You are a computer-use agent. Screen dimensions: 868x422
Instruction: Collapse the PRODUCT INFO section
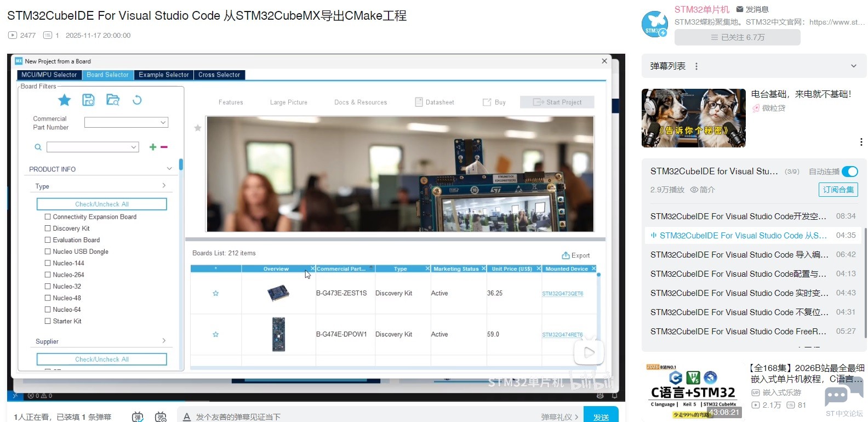(x=169, y=169)
